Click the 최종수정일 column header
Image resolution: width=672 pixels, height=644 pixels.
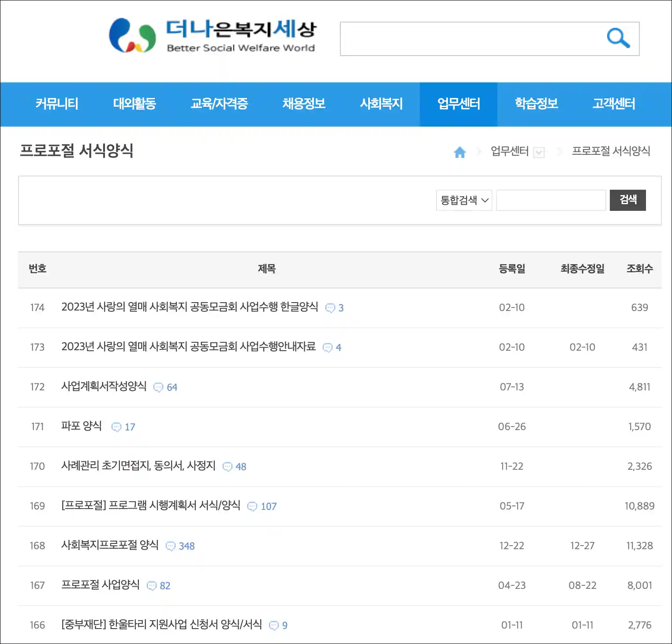[582, 269]
